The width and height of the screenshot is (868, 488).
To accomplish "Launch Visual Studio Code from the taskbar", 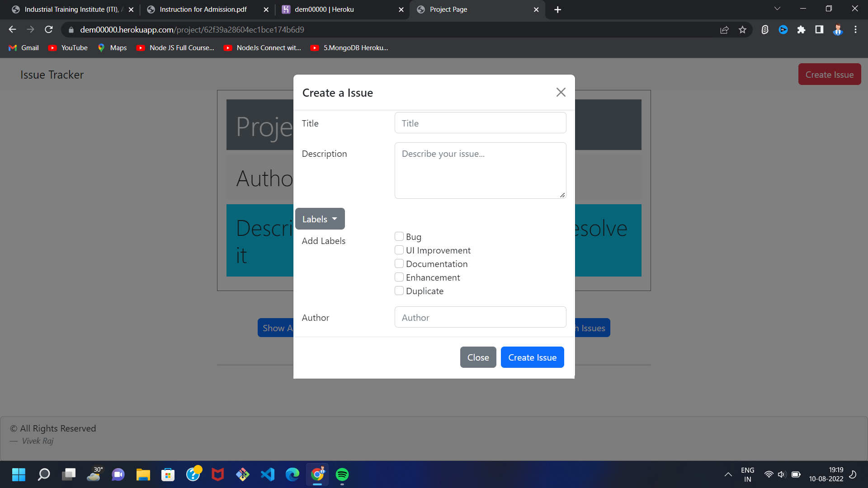I will point(268,474).
